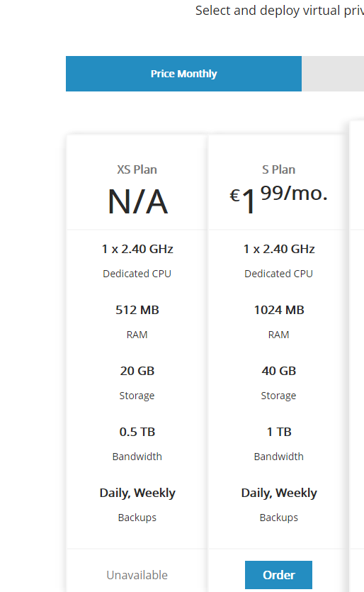Click Daily, Weekly backups in S Plan
This screenshot has width=364, height=592.
[279, 493]
